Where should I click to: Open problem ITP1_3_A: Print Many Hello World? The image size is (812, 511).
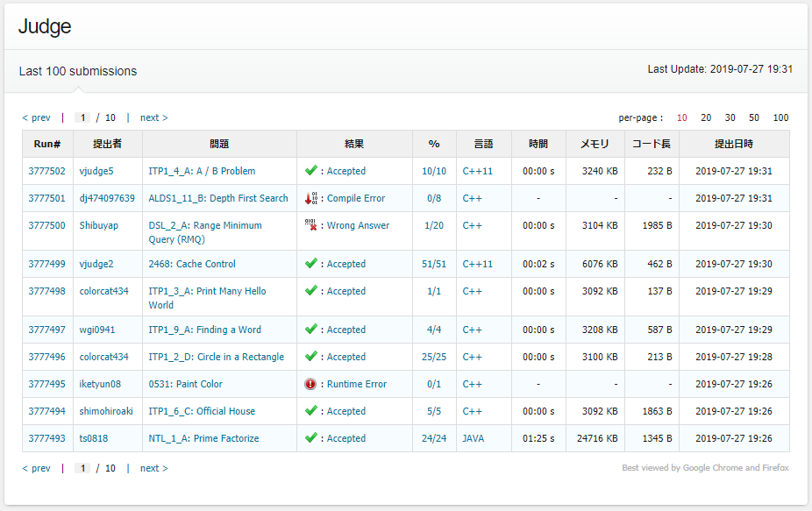tap(207, 298)
